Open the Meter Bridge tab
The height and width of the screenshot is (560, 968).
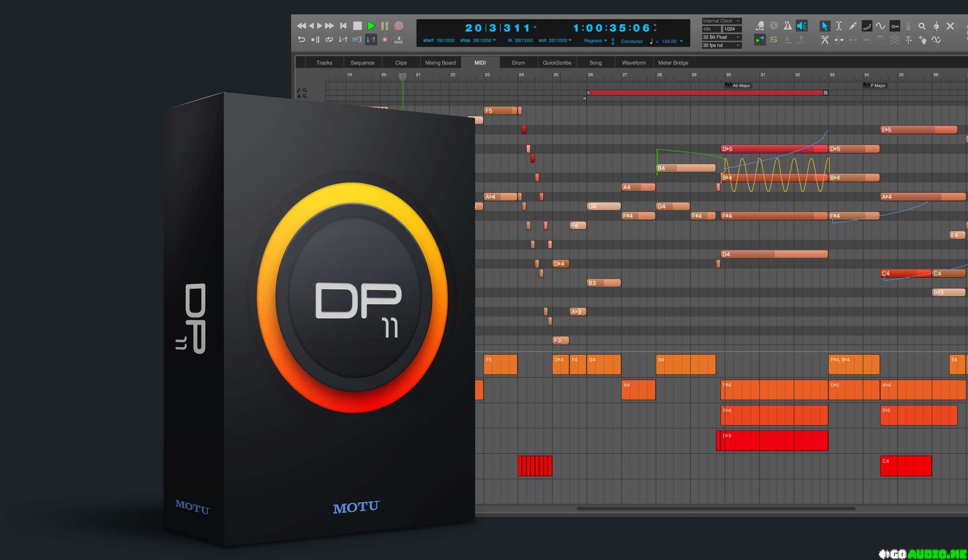(x=673, y=63)
